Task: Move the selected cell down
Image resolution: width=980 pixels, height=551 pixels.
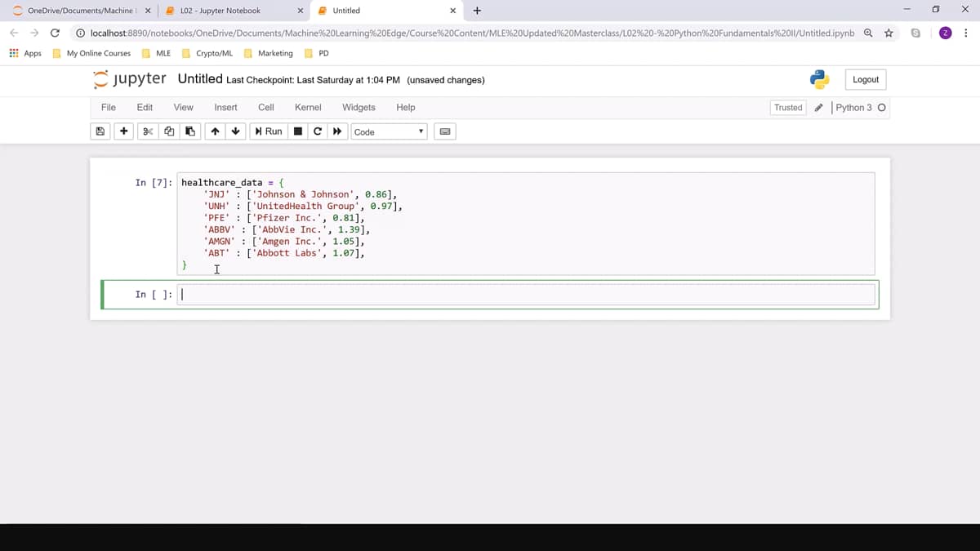Action: pos(236,131)
